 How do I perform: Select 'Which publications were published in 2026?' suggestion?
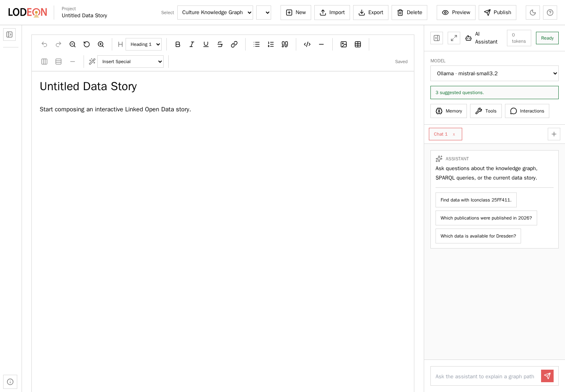click(x=486, y=218)
